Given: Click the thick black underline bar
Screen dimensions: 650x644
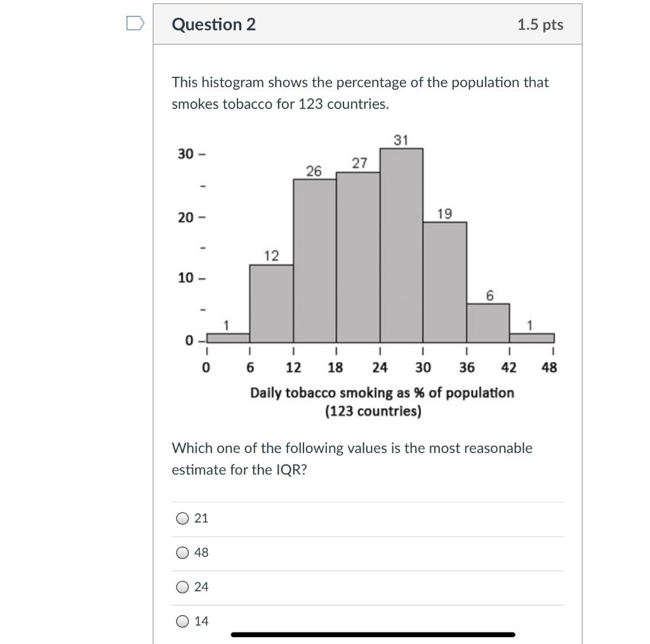Looking at the screenshot, I should [373, 633].
